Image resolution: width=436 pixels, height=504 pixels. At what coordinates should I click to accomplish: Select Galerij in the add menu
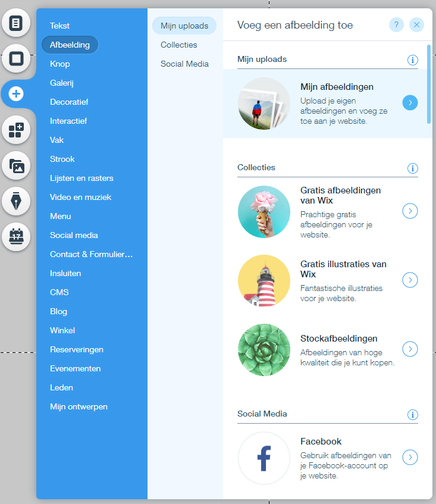point(62,83)
